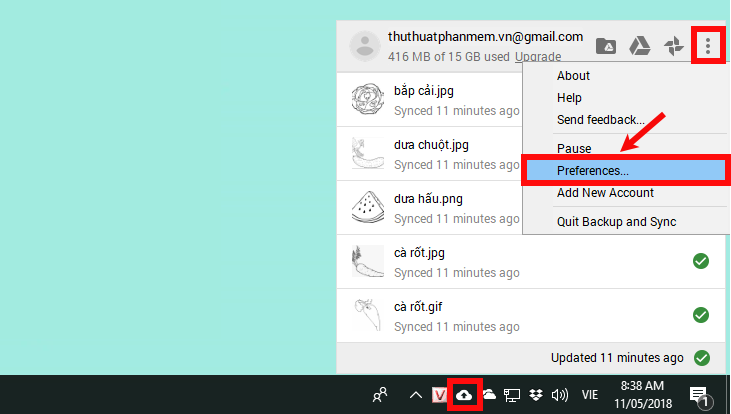
Task: Open the OneDrive tray icon
Action: (x=489, y=395)
